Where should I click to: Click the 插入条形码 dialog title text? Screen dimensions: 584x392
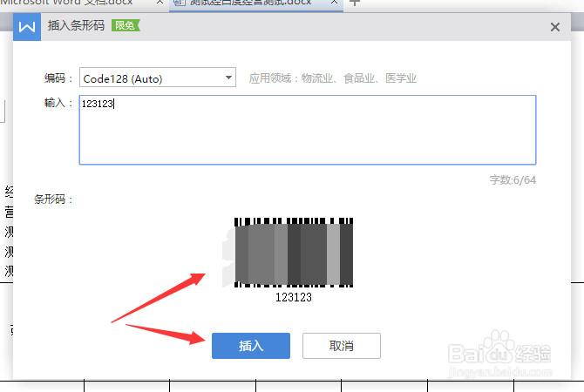(x=76, y=25)
